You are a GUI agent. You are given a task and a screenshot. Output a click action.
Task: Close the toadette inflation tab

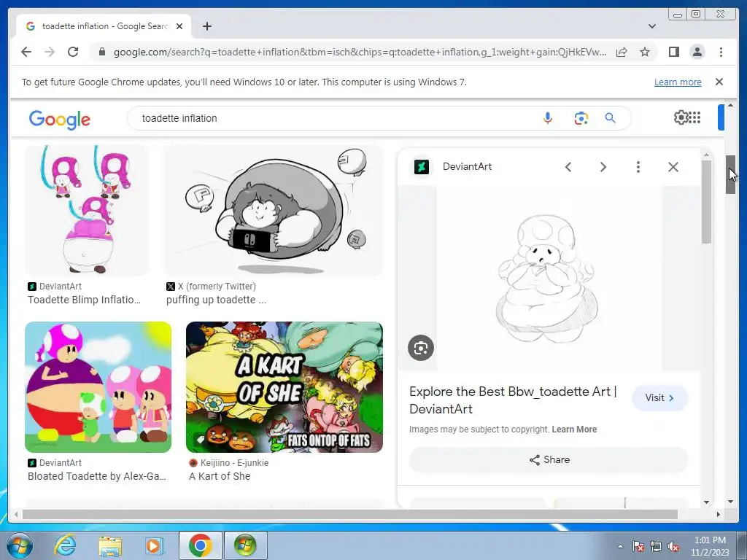(179, 26)
